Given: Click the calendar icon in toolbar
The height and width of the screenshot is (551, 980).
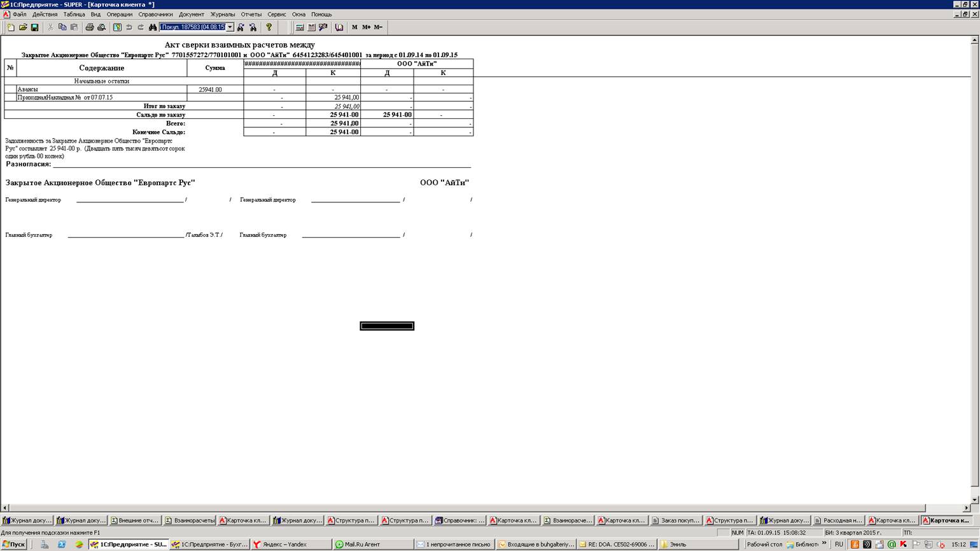Looking at the screenshot, I should pos(311,27).
